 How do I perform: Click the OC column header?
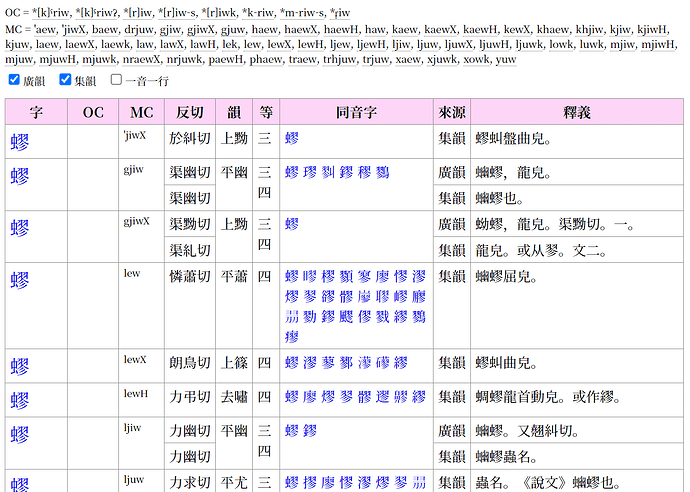pyautogui.click(x=93, y=112)
